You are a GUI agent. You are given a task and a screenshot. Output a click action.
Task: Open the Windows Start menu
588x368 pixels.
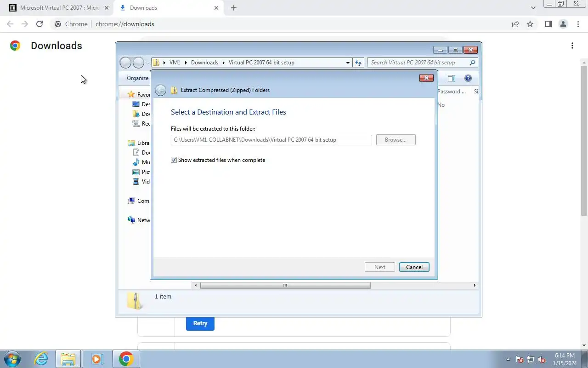pyautogui.click(x=12, y=359)
